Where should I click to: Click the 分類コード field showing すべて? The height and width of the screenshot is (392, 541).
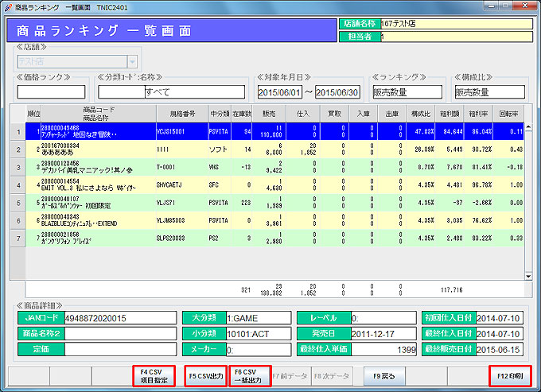tap(173, 92)
